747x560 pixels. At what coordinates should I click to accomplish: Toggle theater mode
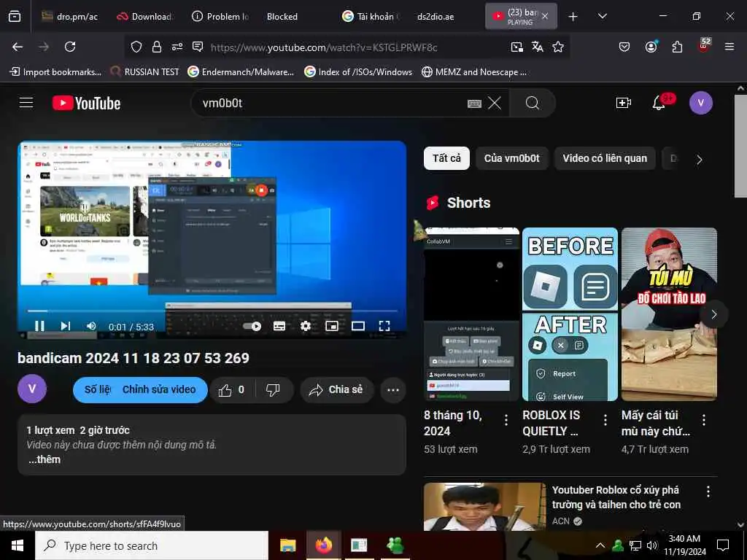click(357, 326)
